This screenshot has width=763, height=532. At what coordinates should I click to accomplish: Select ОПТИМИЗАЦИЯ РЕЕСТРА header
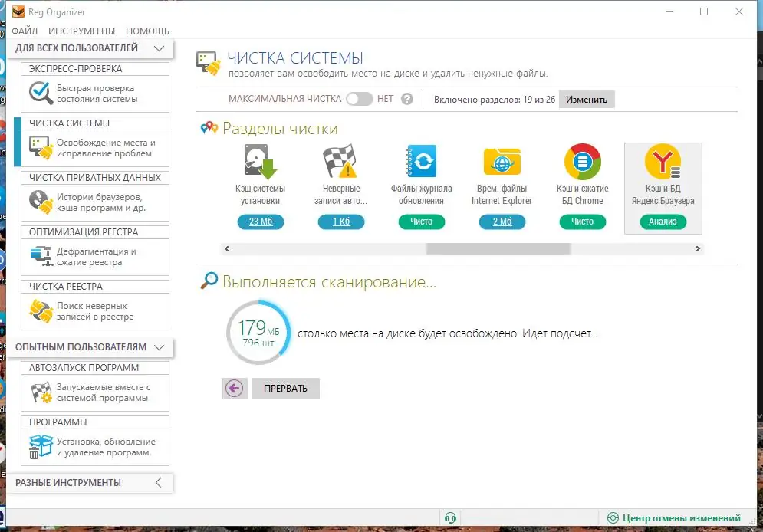pos(95,232)
